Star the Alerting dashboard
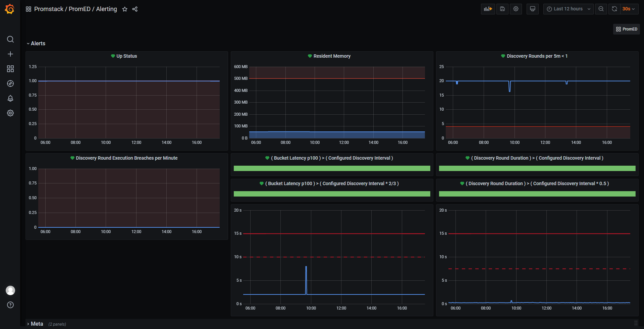 click(x=124, y=9)
